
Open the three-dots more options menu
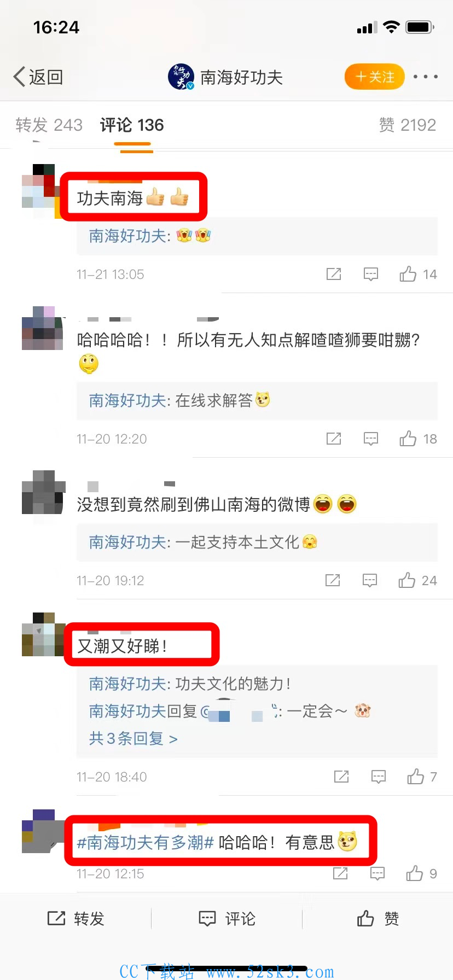426,77
